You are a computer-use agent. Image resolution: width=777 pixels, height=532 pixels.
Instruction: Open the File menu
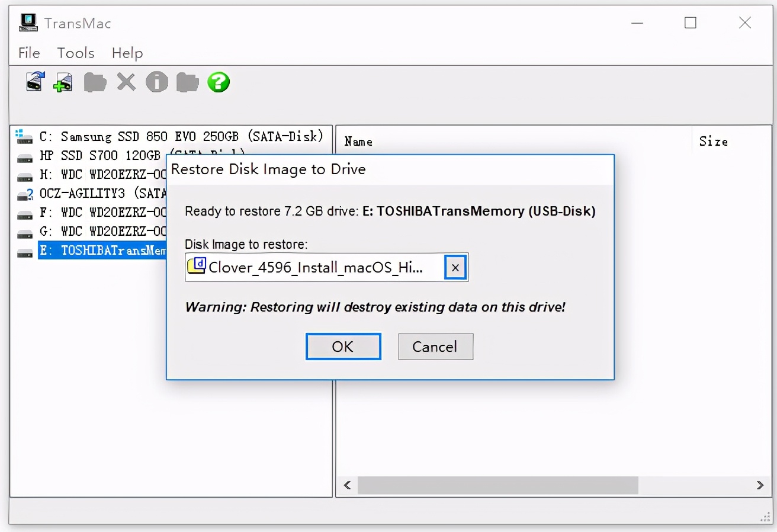(29, 53)
